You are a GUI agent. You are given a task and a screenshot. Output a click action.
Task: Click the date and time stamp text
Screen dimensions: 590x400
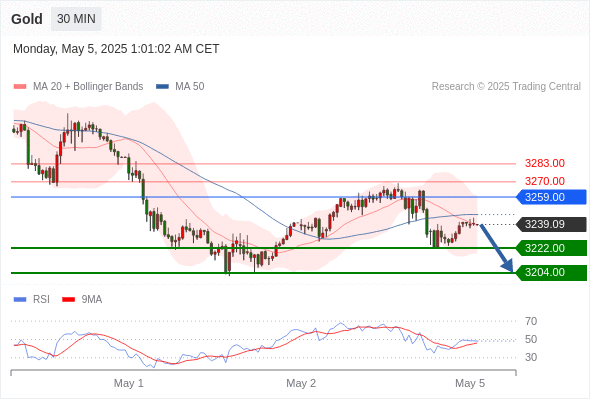(116, 49)
